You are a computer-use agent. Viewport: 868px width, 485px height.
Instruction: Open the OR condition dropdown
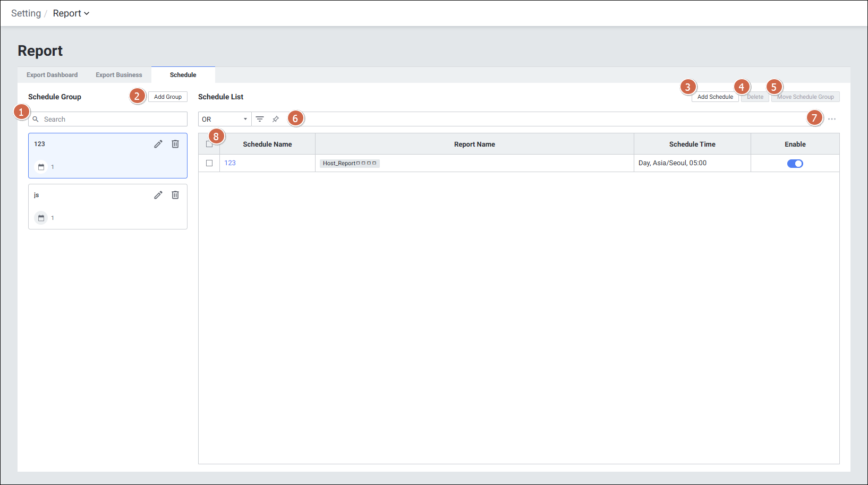[225, 119]
